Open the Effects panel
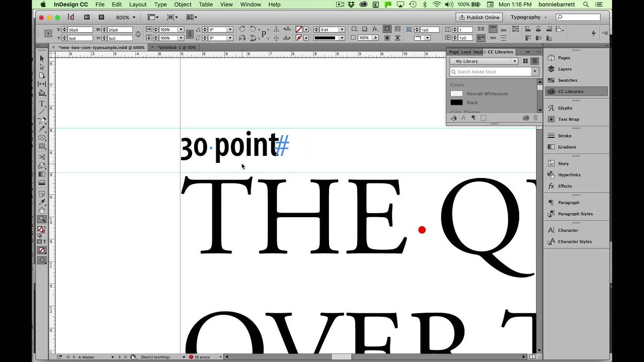 (565, 186)
